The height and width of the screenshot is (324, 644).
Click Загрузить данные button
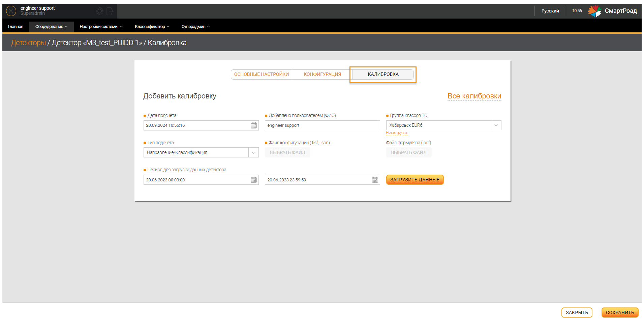pyautogui.click(x=415, y=180)
